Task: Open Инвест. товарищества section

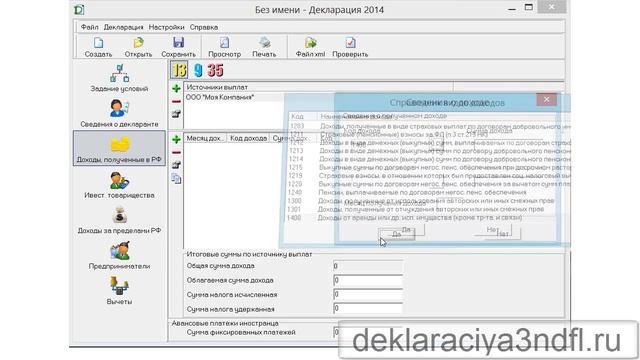Action: click(119, 184)
